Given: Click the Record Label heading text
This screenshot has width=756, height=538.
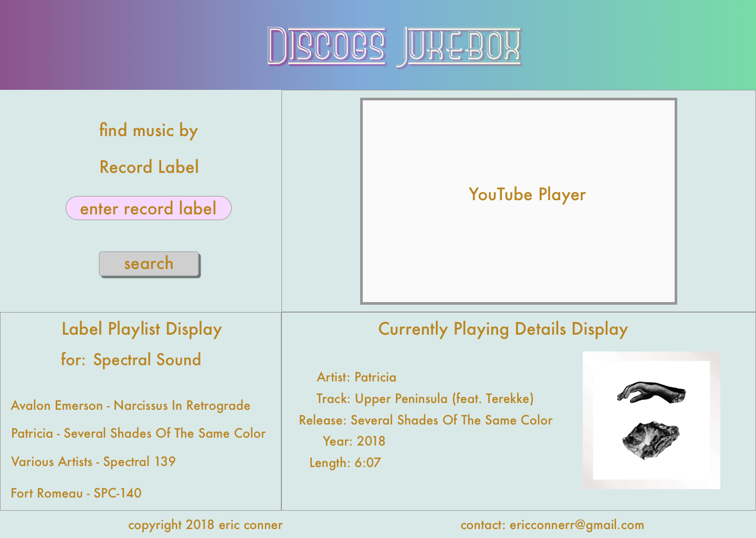Looking at the screenshot, I should [149, 167].
